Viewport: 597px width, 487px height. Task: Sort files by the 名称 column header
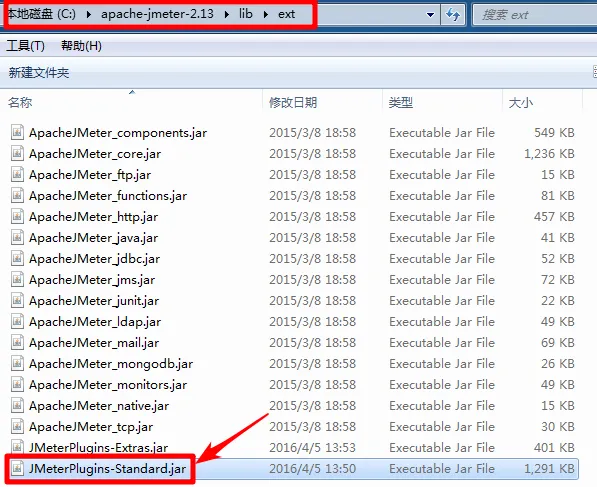(131, 102)
